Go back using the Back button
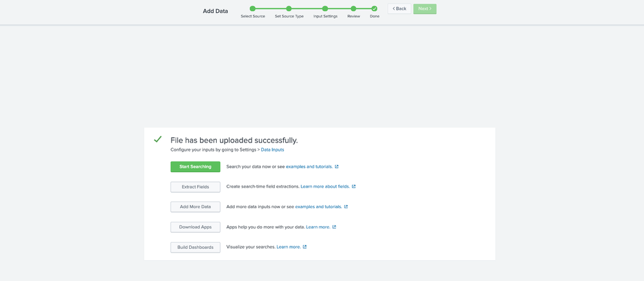The height and width of the screenshot is (281, 644). point(399,9)
